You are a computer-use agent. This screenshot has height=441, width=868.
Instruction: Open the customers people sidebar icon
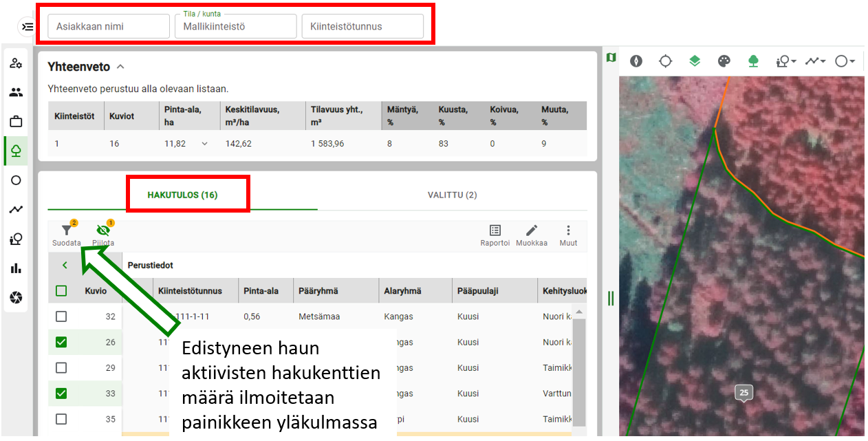point(16,92)
